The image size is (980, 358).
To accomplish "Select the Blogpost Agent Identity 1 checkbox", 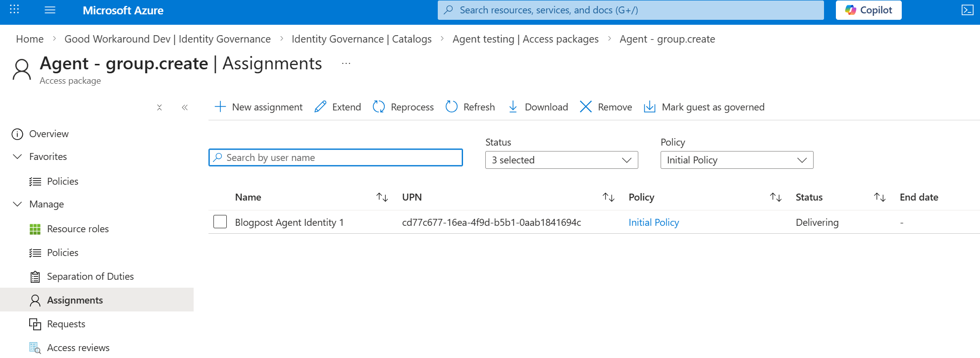I will tap(220, 222).
